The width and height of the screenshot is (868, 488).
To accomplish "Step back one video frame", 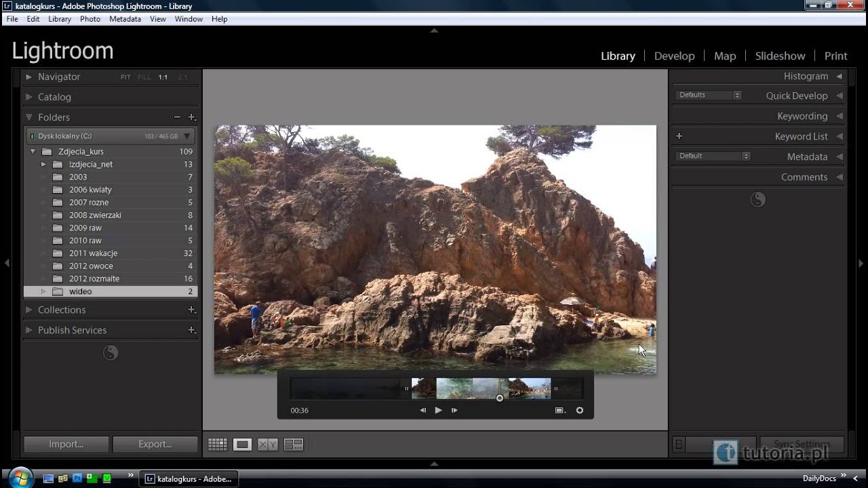I will click(x=423, y=410).
